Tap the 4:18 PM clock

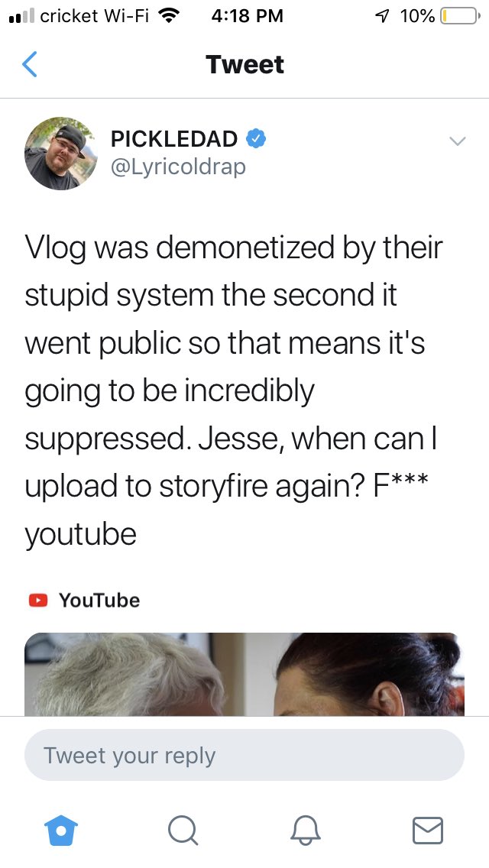(247, 16)
